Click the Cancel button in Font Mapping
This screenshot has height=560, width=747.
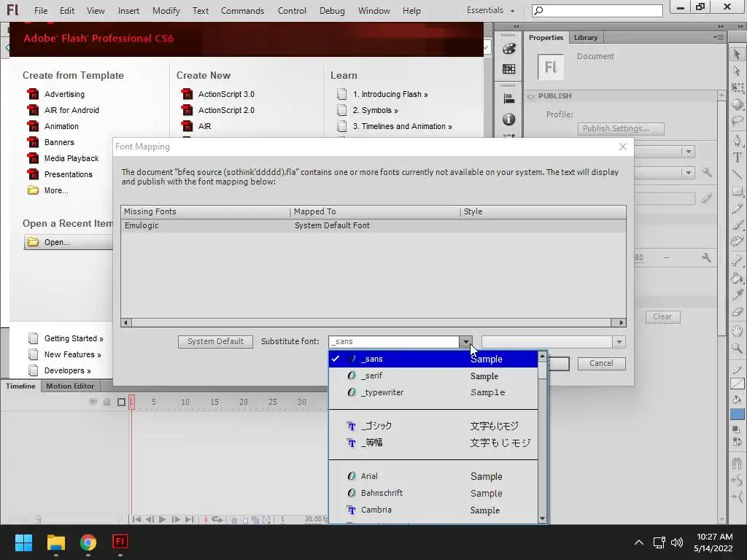coord(601,363)
